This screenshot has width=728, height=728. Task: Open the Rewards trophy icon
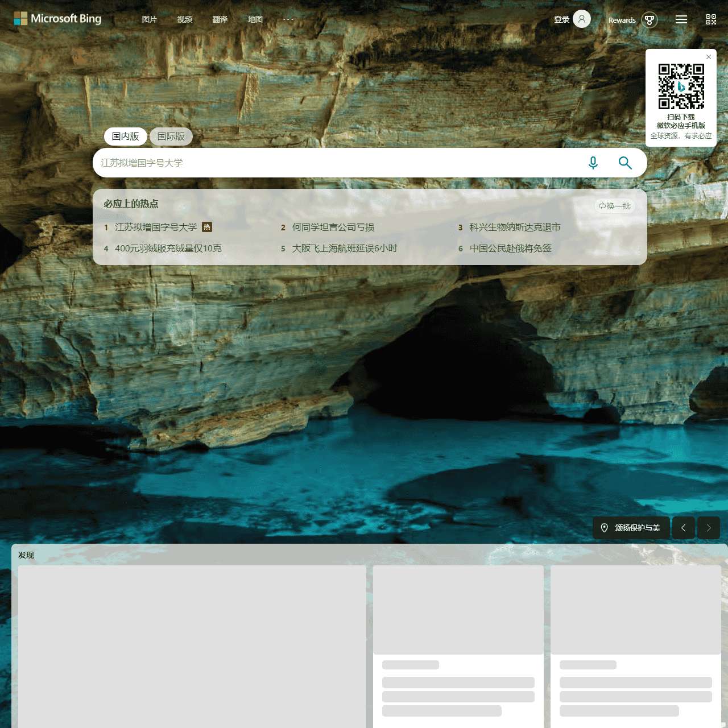point(649,20)
